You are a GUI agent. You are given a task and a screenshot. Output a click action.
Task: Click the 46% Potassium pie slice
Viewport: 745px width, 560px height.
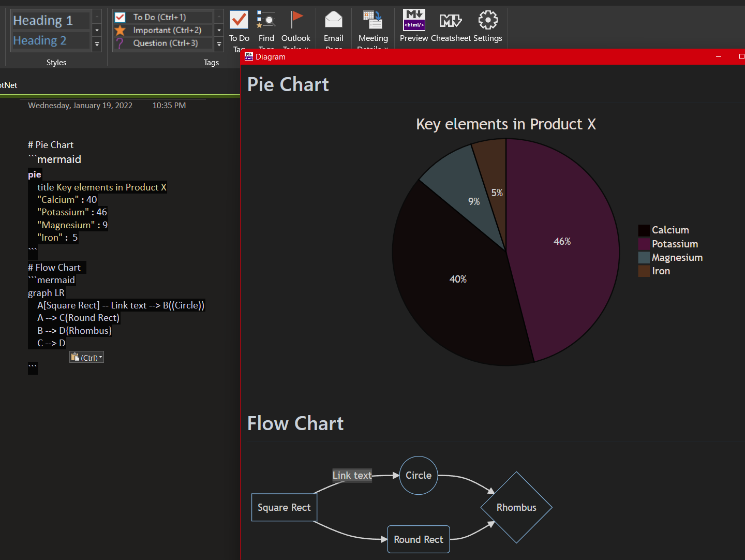click(x=562, y=241)
